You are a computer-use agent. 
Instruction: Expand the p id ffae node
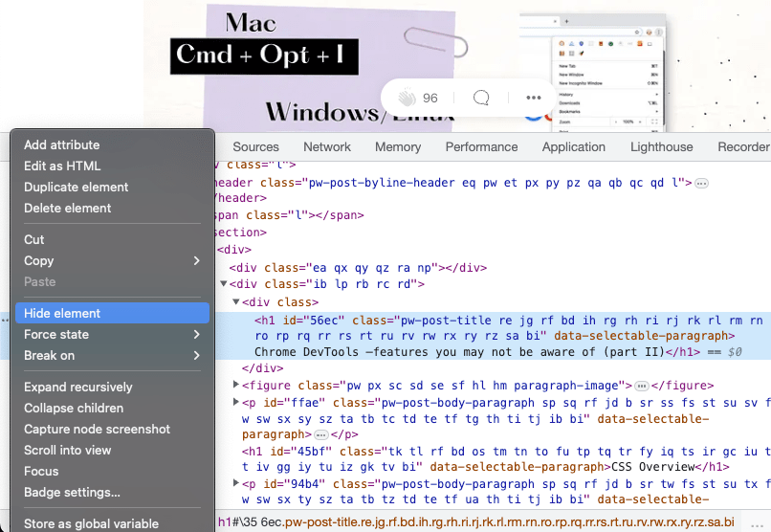[x=236, y=402]
